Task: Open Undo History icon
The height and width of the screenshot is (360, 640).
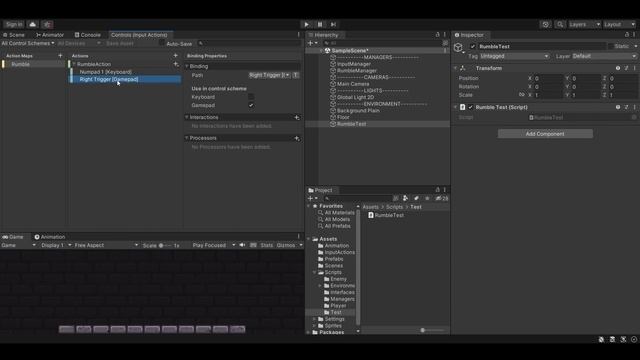Action: (545, 24)
